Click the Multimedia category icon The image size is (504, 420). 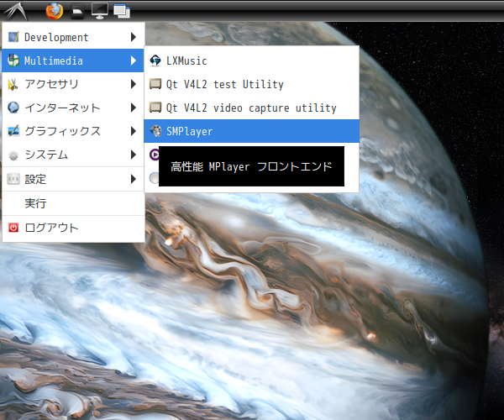13,60
